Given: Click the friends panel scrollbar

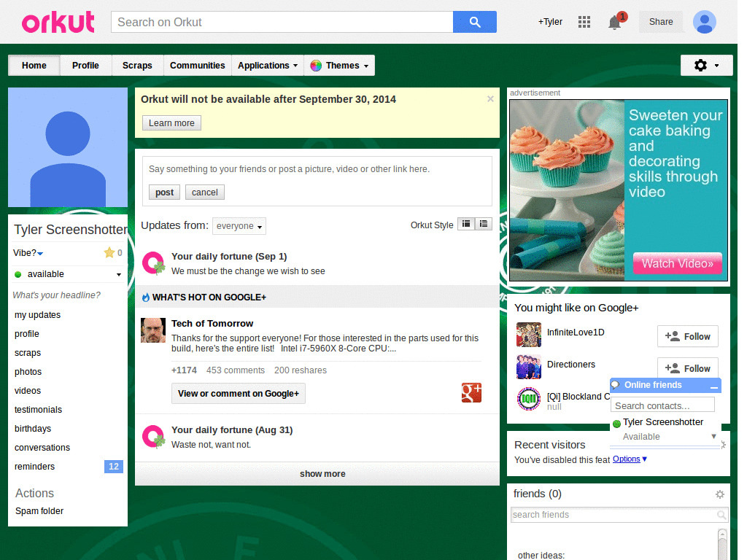Looking at the screenshot, I should [x=722, y=544].
